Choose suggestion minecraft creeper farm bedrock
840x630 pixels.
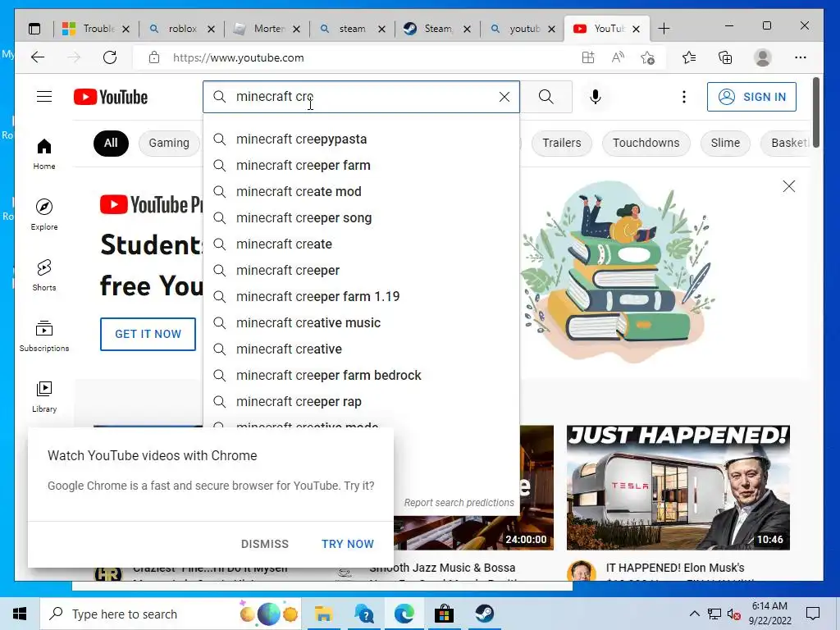coord(361,376)
